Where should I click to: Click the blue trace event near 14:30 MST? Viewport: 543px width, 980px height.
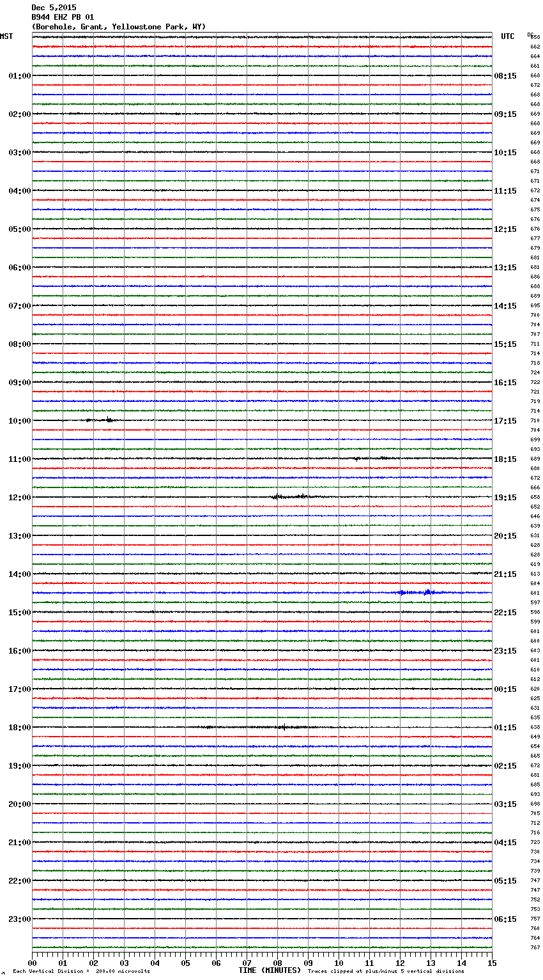pyautogui.click(x=418, y=592)
